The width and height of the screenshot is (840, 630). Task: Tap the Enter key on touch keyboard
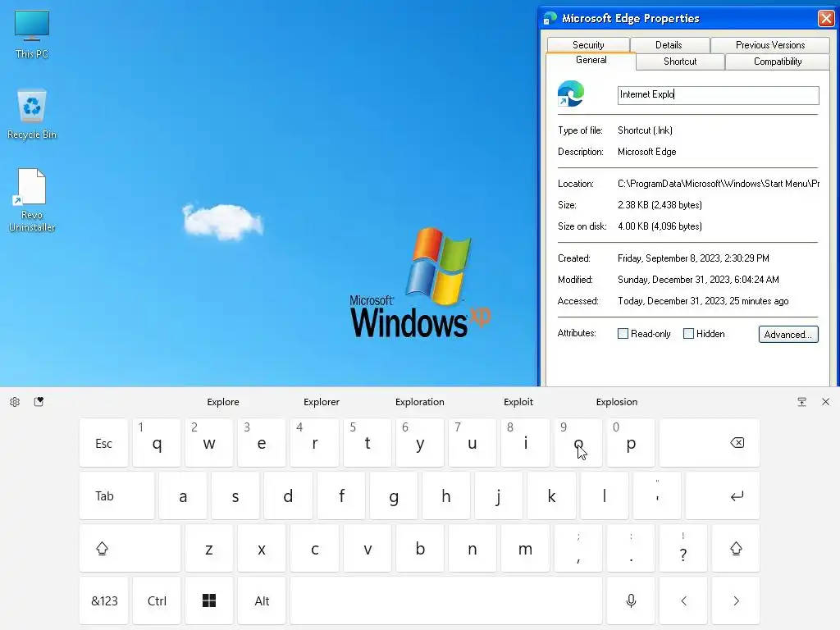pyautogui.click(x=723, y=495)
